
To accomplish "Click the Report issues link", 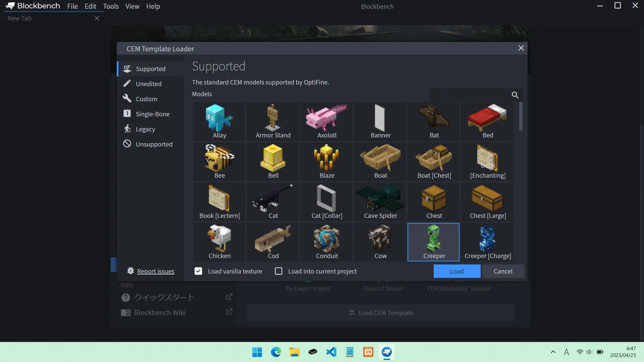I will tap(156, 271).
